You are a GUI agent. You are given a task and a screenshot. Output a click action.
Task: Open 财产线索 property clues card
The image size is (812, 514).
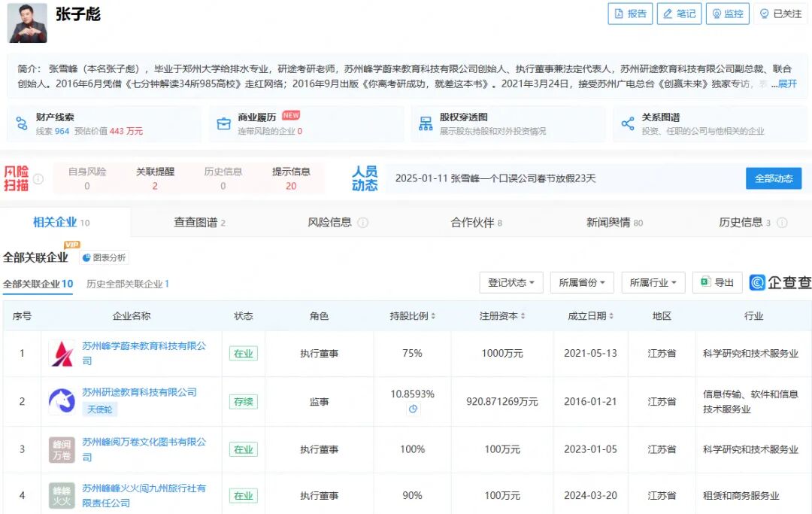tap(104, 123)
